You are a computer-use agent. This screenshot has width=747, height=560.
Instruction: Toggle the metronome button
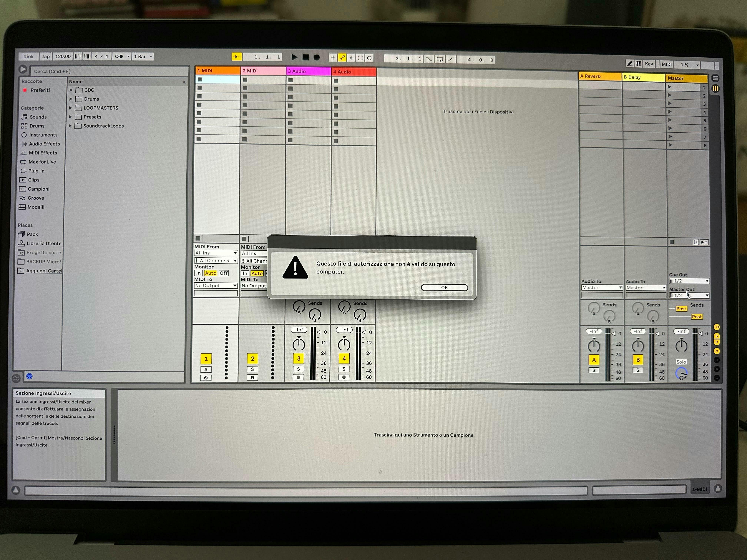click(x=119, y=56)
